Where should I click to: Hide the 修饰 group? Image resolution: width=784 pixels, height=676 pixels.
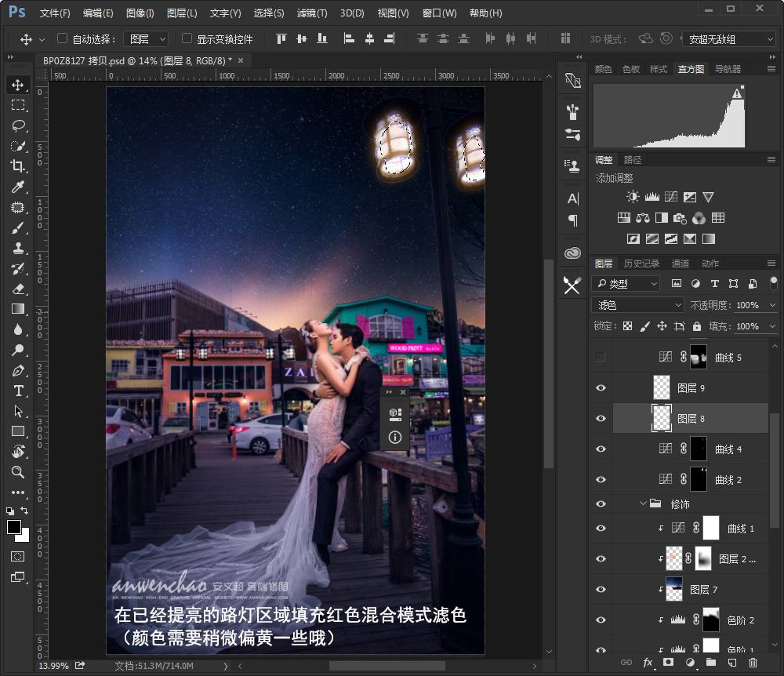tap(601, 503)
